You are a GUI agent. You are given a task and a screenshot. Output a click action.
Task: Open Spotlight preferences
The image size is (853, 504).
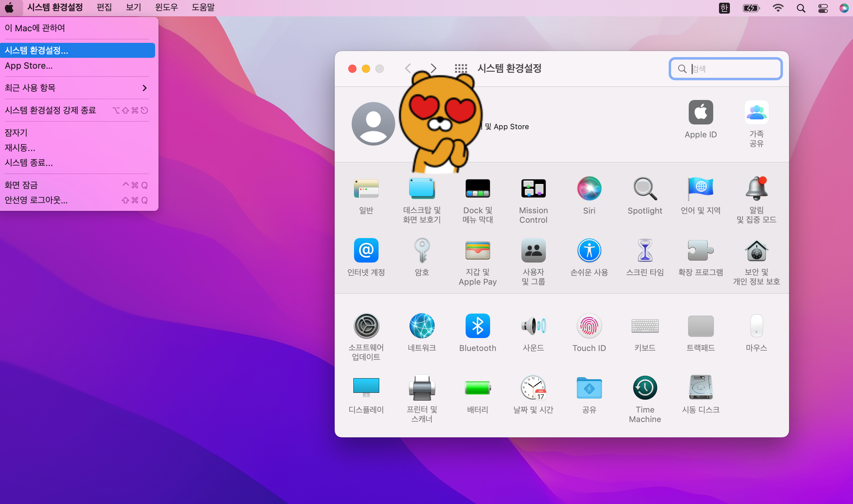[x=645, y=196]
